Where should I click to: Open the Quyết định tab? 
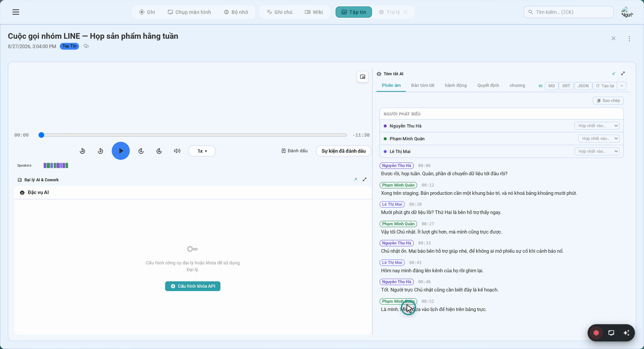[488, 86]
